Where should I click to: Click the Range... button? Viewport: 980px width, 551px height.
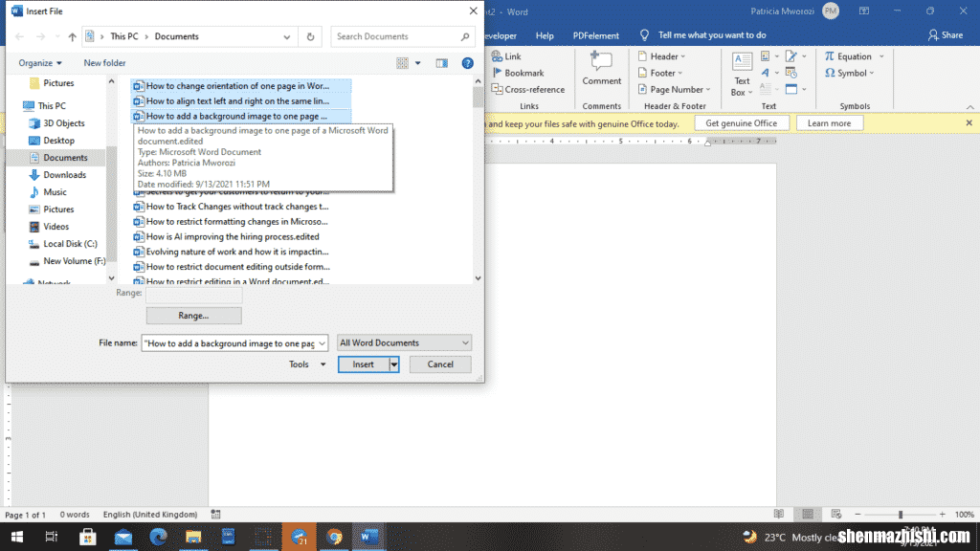[193, 316]
